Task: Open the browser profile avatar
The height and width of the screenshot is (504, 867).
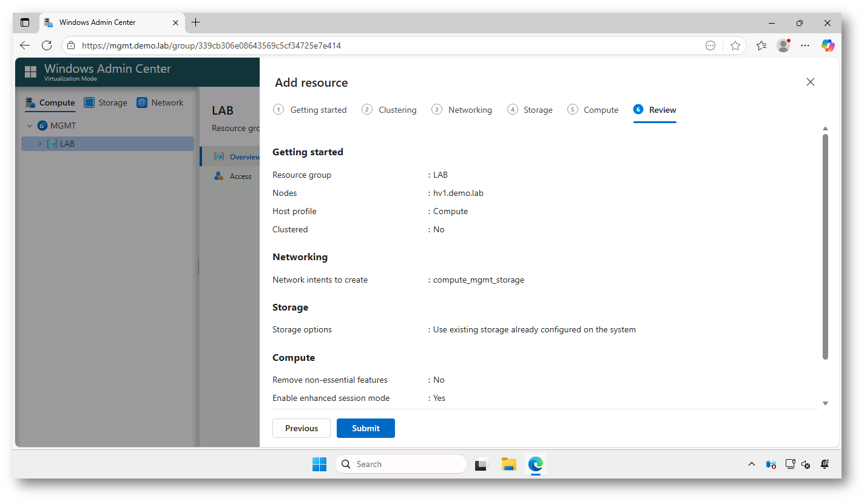Action: (x=783, y=45)
